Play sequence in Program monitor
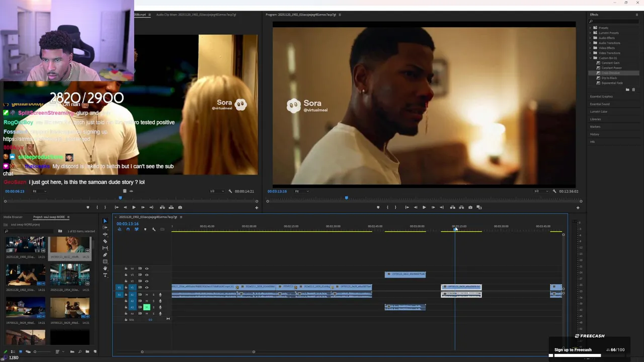The width and height of the screenshot is (644, 362). (424, 207)
